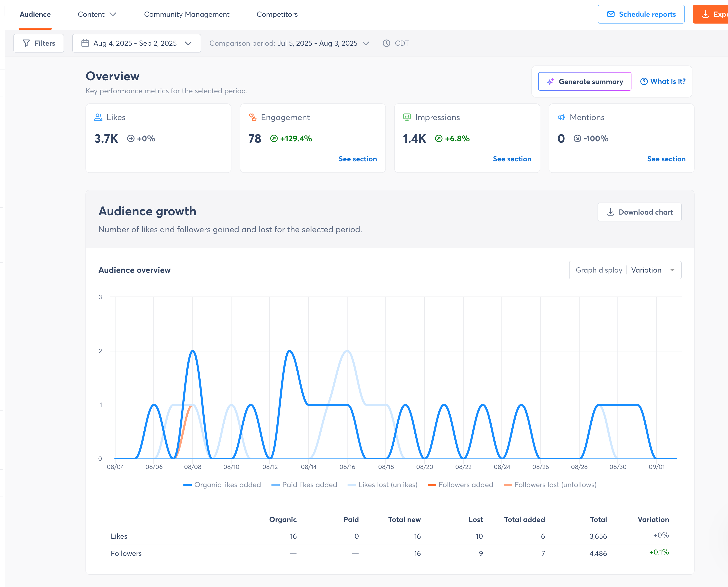Click the sparkle icon in Generate summary
728x587 pixels.
(550, 82)
